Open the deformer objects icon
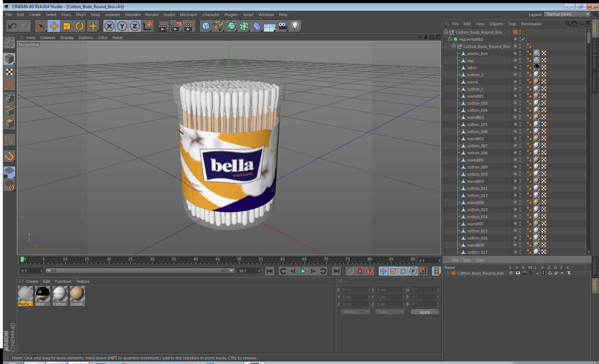Screen dimensions: 599x364 click(x=257, y=26)
